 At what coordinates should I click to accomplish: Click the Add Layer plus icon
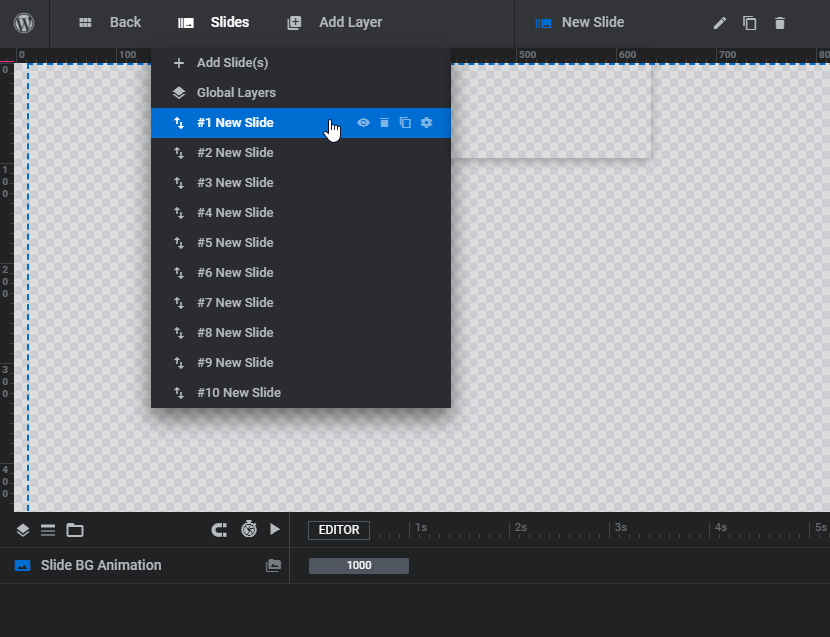[x=294, y=23]
